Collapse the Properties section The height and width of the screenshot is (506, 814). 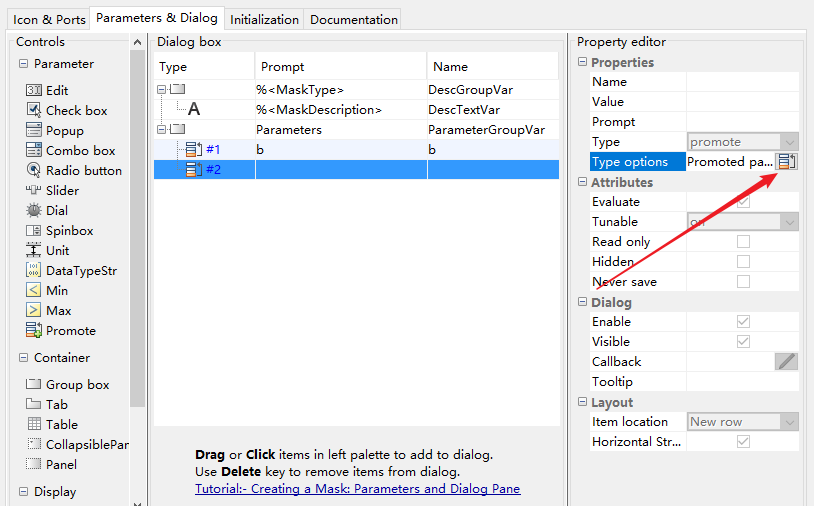tap(582, 62)
